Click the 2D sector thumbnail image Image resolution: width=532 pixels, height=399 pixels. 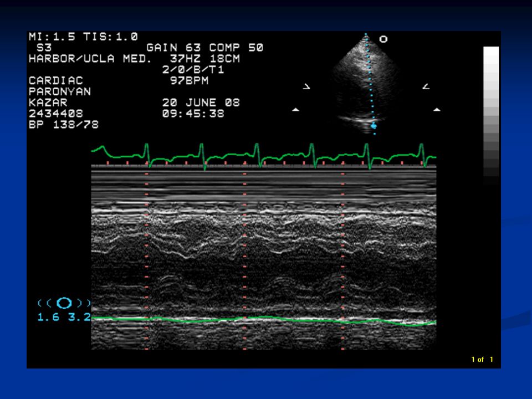point(366,83)
